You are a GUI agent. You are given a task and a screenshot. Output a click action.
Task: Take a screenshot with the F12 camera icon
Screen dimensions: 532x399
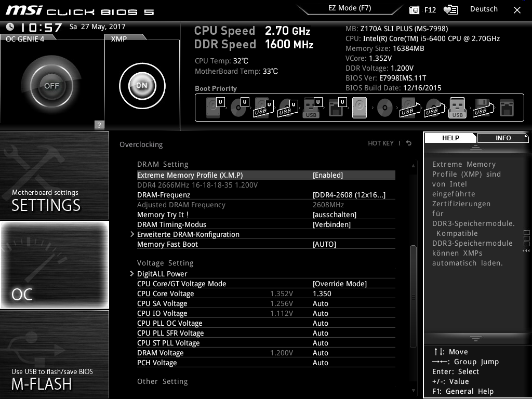click(x=414, y=10)
